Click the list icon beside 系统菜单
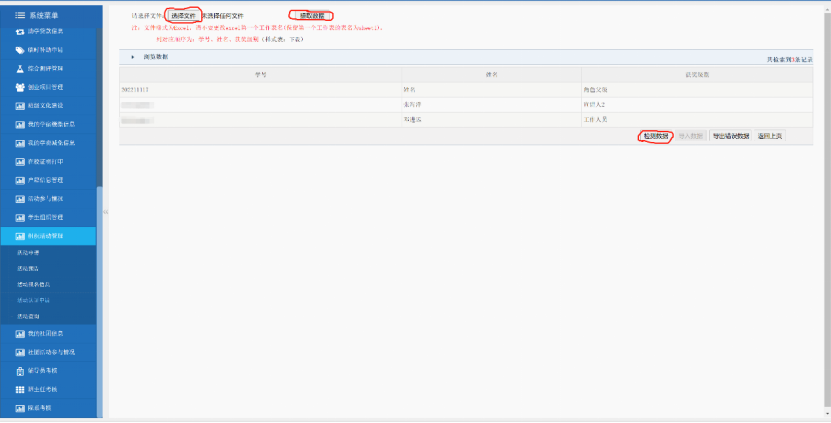The height and width of the screenshot is (423, 831). [19, 15]
